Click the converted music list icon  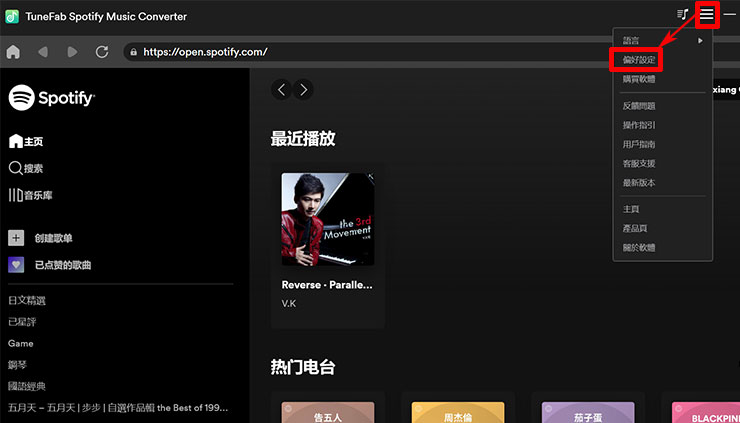click(683, 15)
